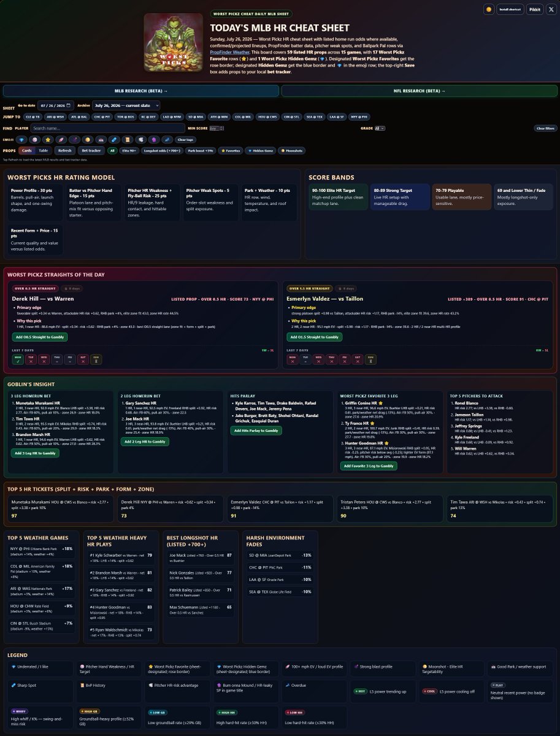Open the Grade filter dropdown
The height and width of the screenshot is (736, 560).
[x=380, y=128]
